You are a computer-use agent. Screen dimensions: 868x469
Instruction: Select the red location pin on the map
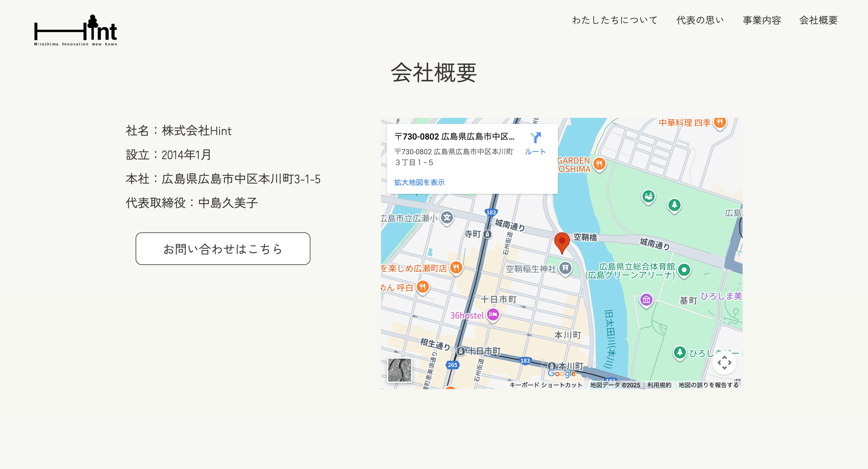pos(563,240)
